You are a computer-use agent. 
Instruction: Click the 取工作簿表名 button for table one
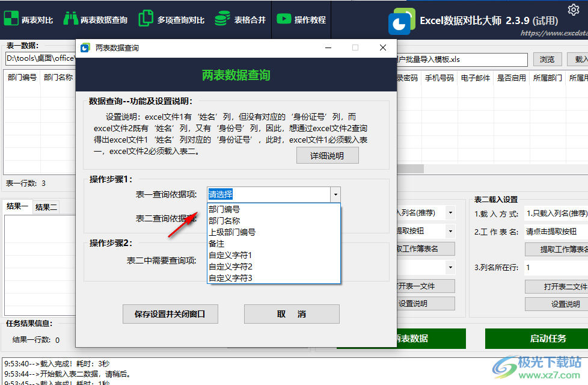426,249
